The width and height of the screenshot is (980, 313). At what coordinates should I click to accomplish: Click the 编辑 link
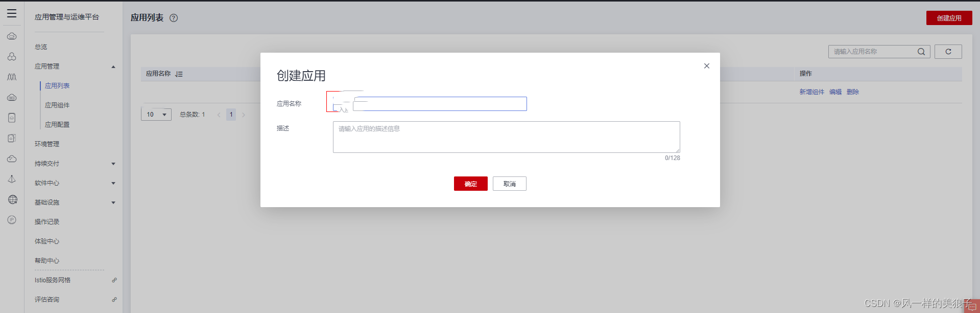(x=835, y=92)
